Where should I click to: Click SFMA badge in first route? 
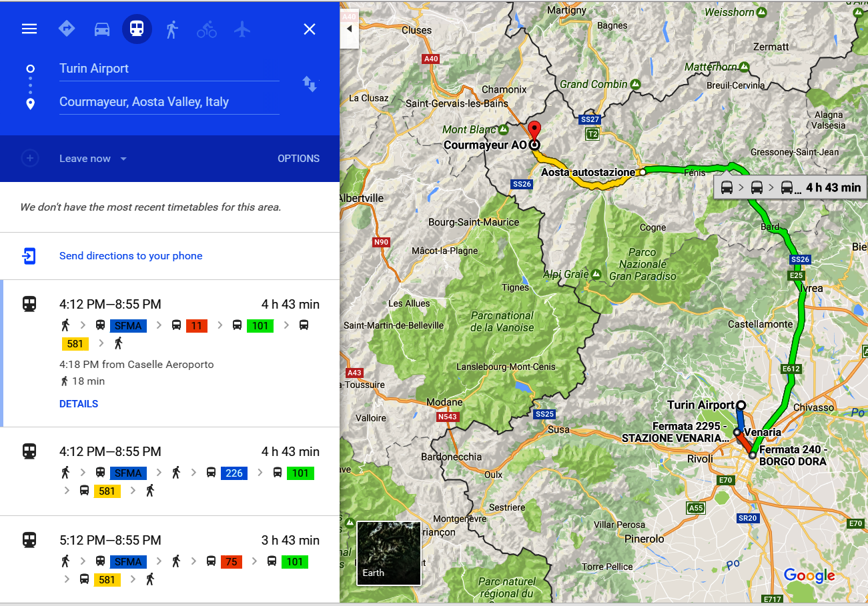click(128, 325)
